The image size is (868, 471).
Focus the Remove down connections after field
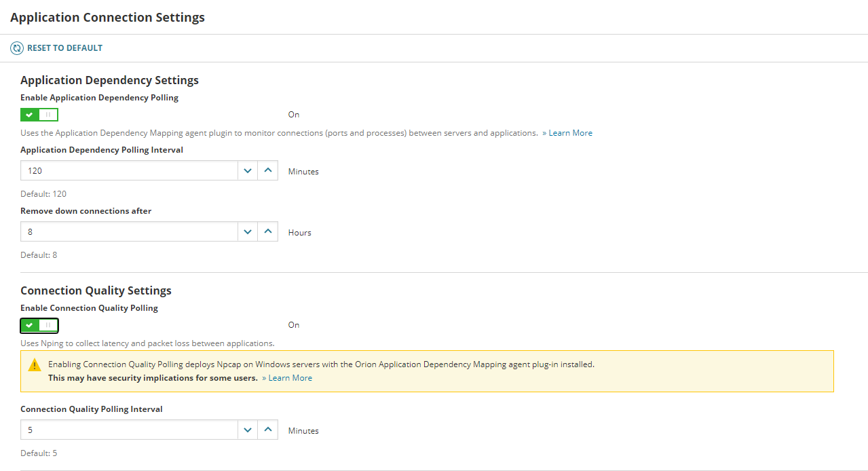129,231
